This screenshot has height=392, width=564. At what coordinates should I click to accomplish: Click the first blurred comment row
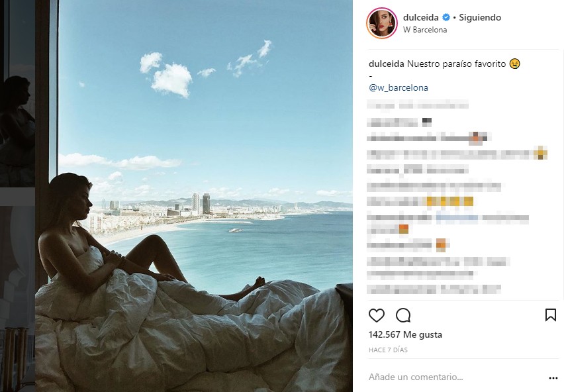[418, 105]
